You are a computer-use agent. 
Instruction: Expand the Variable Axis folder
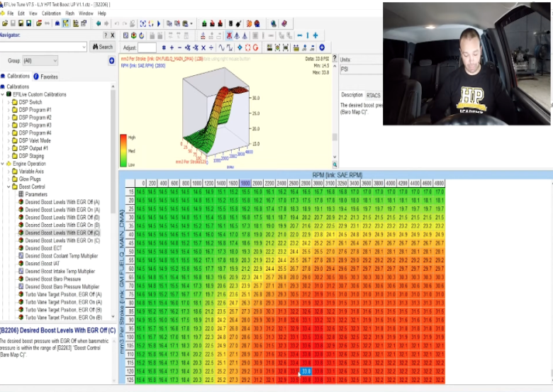[x=9, y=172]
